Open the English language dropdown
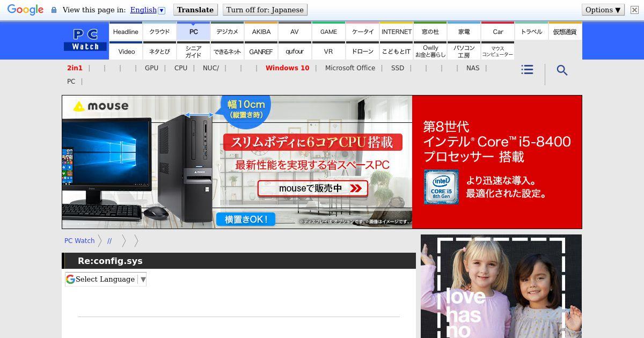 (x=148, y=10)
